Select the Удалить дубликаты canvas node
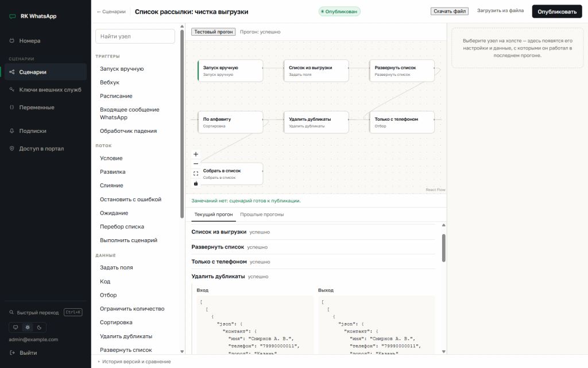588x368 pixels. click(x=316, y=122)
